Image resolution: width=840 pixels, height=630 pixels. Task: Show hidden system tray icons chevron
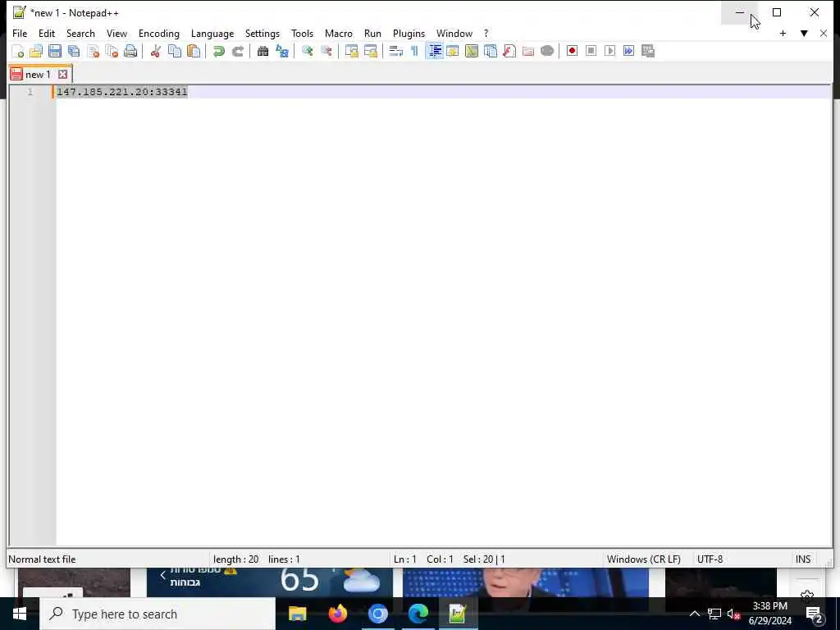coord(694,614)
